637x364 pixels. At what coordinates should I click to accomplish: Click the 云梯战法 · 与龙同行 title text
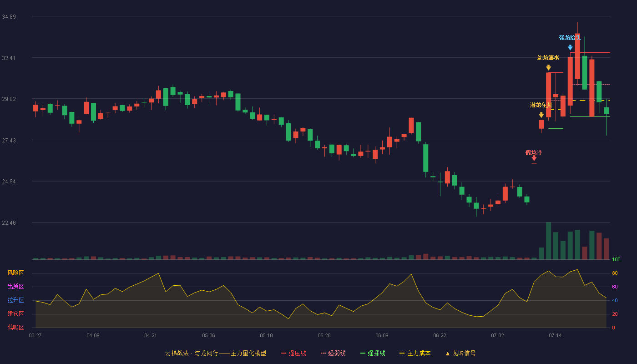(x=191, y=354)
